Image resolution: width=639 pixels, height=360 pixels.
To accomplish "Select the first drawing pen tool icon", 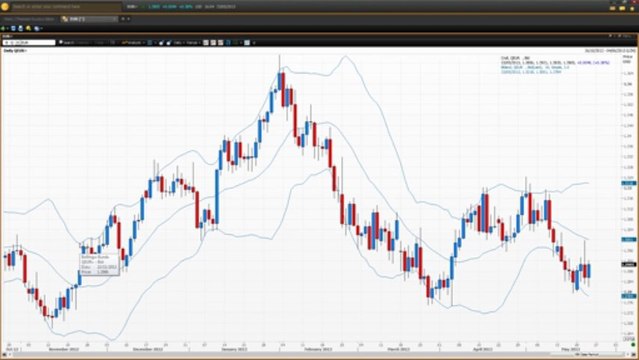I will pos(161,42).
